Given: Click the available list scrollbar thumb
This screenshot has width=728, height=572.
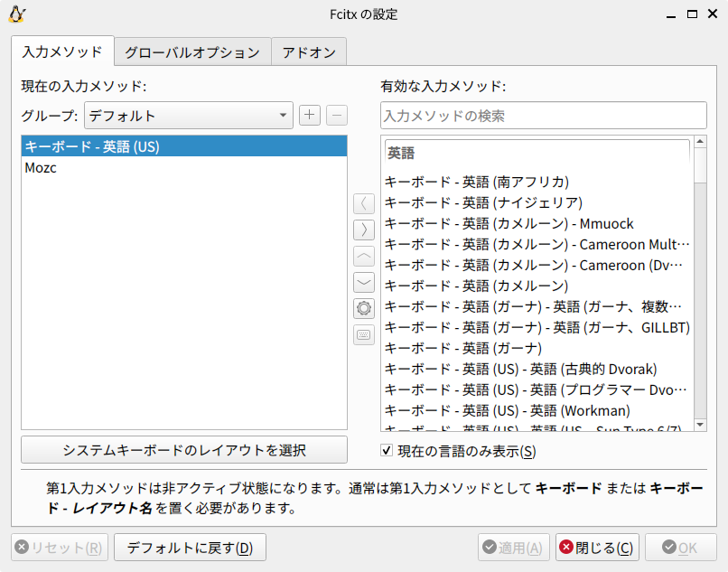Looking at the screenshot, I should 700,165.
